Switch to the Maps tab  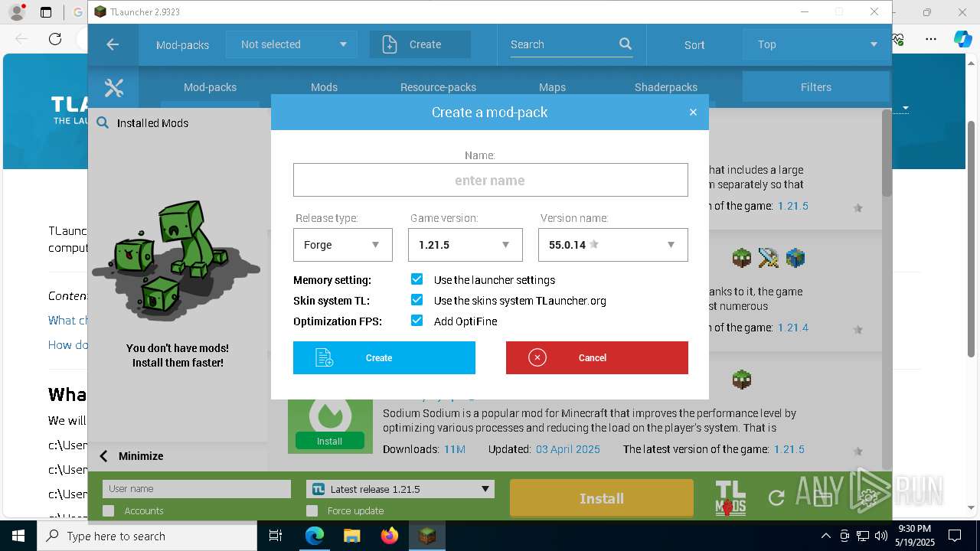pyautogui.click(x=552, y=87)
